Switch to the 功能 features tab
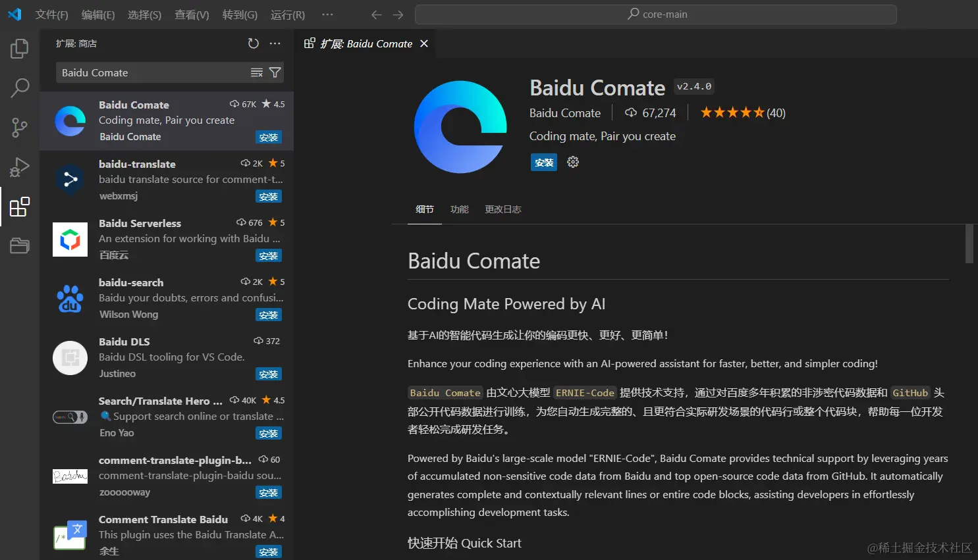 coord(460,209)
